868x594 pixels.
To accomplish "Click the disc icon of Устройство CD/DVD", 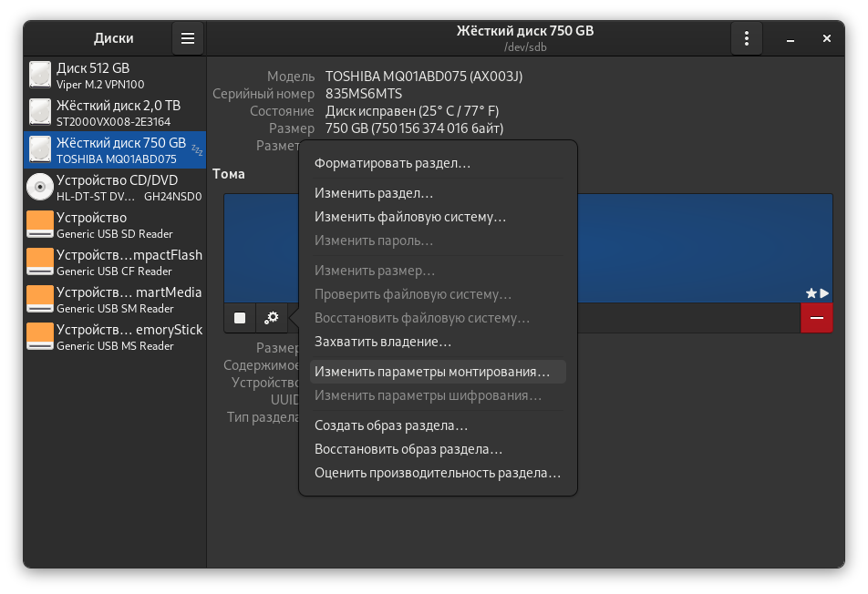I will click(x=40, y=187).
